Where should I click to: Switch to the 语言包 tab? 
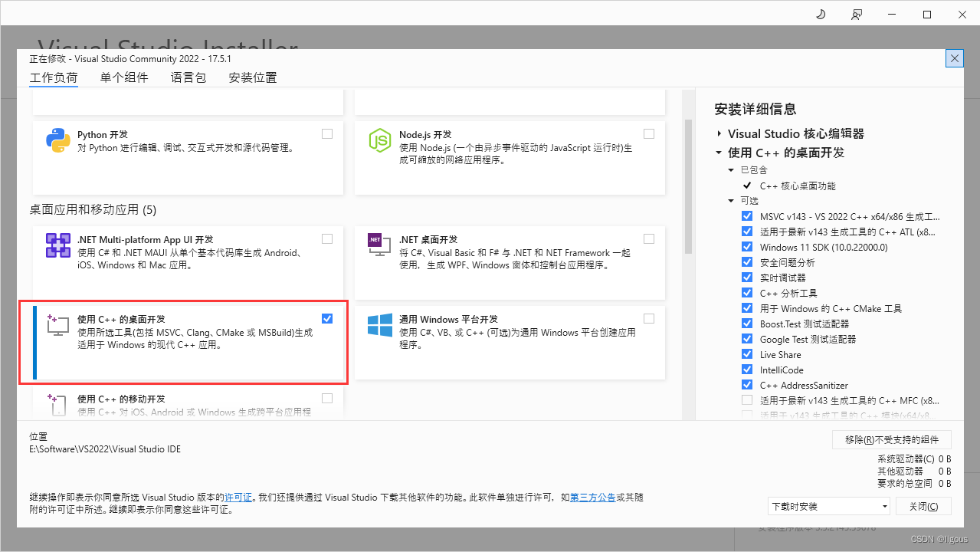pos(188,77)
